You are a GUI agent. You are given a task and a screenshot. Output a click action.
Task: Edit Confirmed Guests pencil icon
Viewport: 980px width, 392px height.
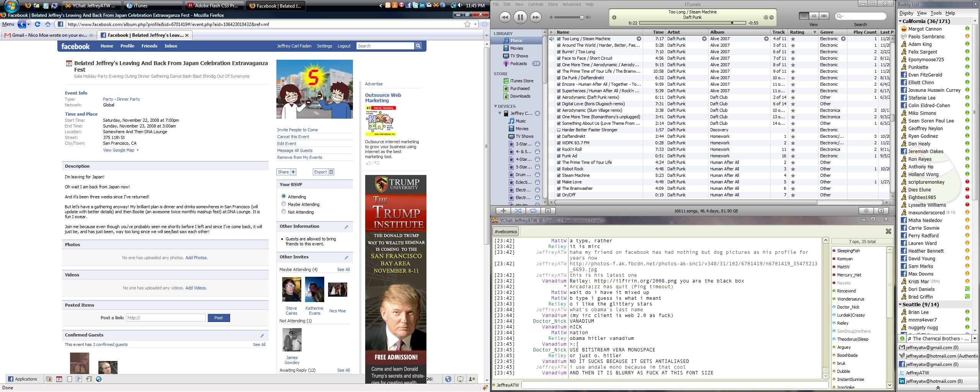[262, 335]
